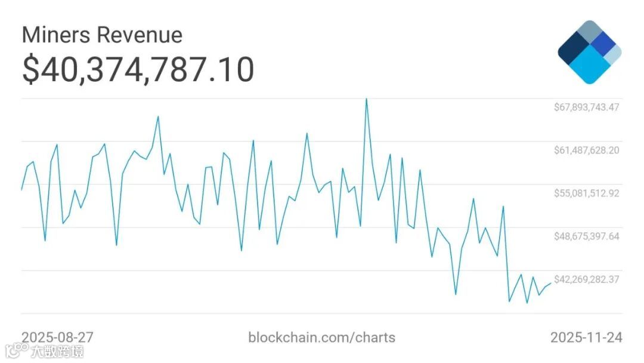The width and height of the screenshot is (644, 363).
Task: Select the 2025-08-27 start date label
Action: point(58,337)
